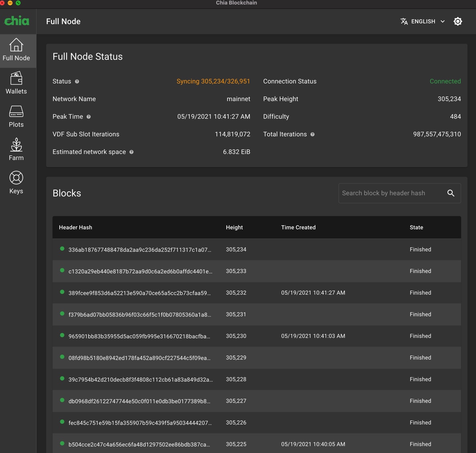Select block row starting 39c7954b42d210decb8f3f
This screenshot has width=476, height=453.
256,380
